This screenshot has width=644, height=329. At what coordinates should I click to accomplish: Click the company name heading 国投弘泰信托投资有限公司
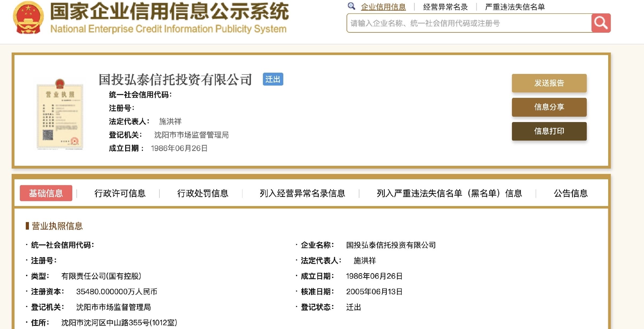pyautogui.click(x=175, y=80)
